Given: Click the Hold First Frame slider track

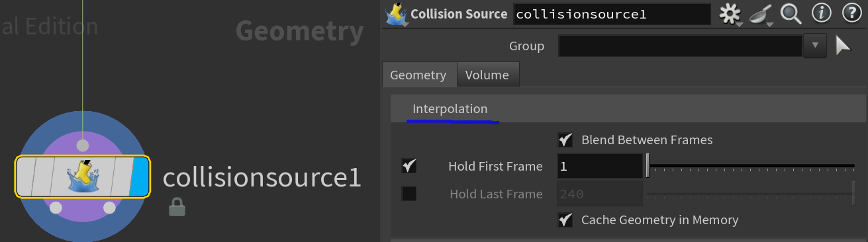Looking at the screenshot, I should [751, 166].
